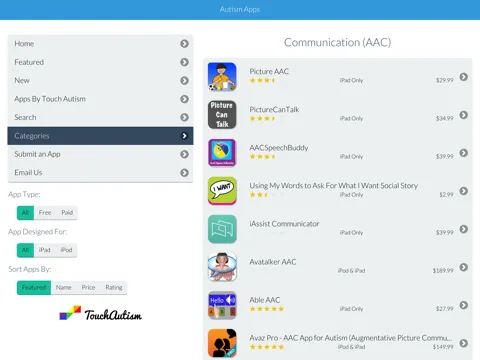Filter App Type to Paid

point(67,213)
